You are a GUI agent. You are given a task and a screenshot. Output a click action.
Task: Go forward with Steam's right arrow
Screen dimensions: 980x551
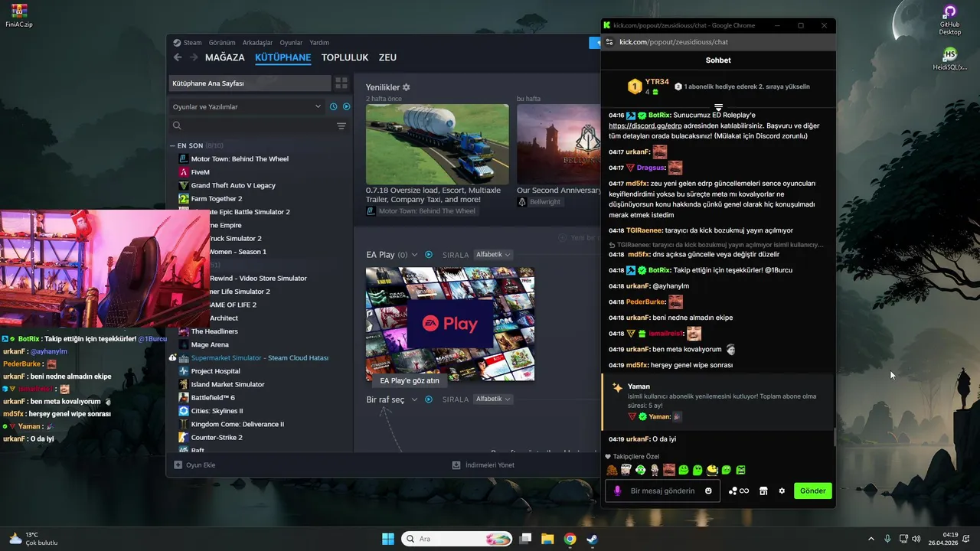tap(194, 57)
